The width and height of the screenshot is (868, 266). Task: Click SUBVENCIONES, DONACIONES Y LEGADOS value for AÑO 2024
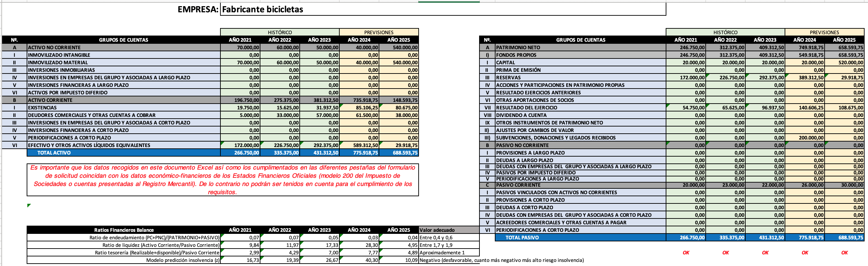tap(805, 138)
